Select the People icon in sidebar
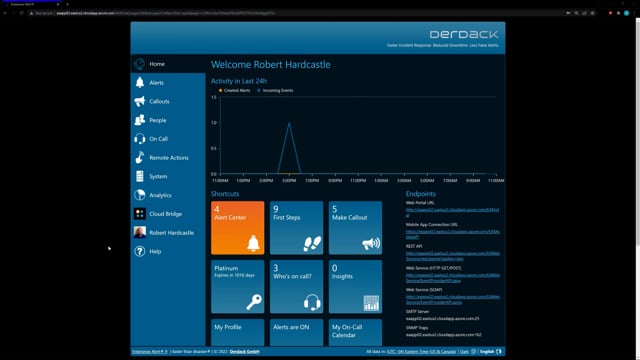Image resolution: width=640 pixels, height=360 pixels. tap(140, 120)
